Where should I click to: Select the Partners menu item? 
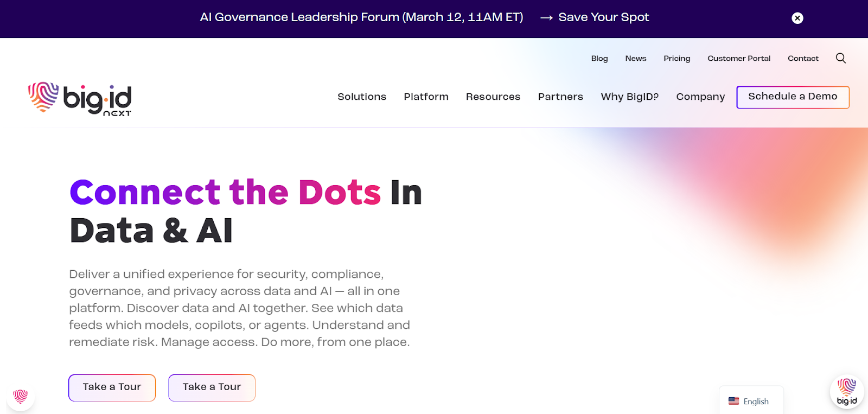coord(560,97)
